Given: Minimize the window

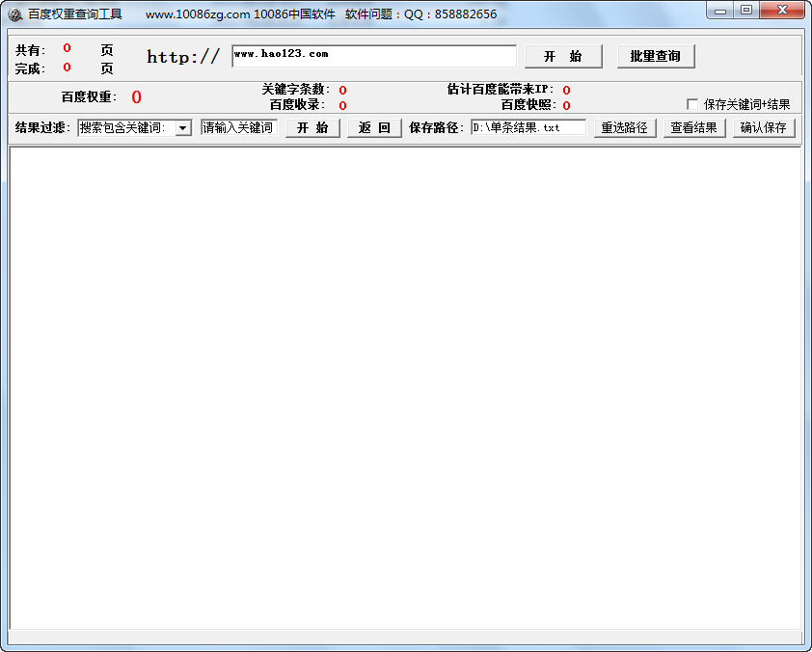Looking at the screenshot, I should point(720,10).
